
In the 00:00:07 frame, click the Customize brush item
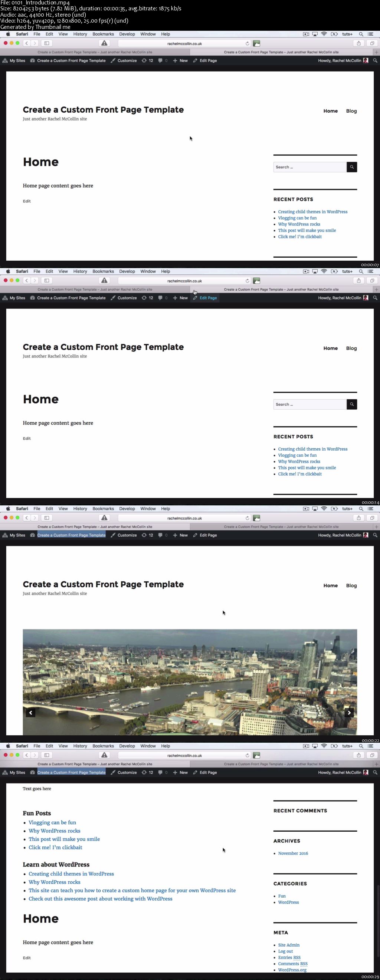[x=124, y=60]
